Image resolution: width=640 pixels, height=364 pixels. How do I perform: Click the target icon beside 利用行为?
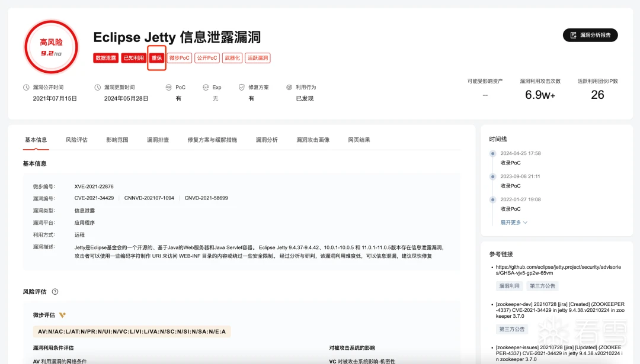[x=289, y=87]
